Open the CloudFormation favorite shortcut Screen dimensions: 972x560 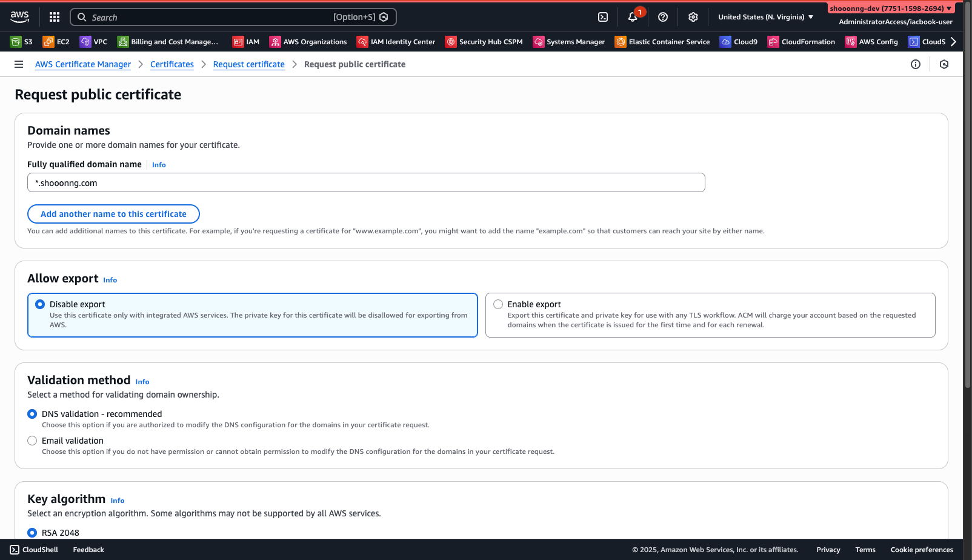point(801,42)
